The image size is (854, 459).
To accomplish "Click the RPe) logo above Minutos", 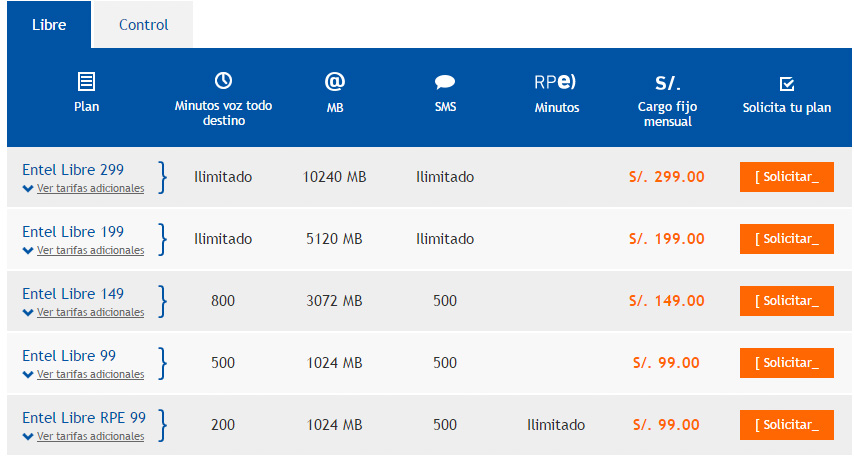I will 555,82.
